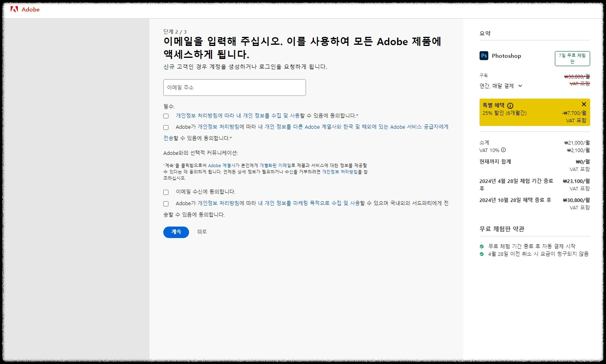Click green checkmark beside 자동 결제 시작
Image resolution: width=606 pixels, height=364 pixels.
(482, 246)
